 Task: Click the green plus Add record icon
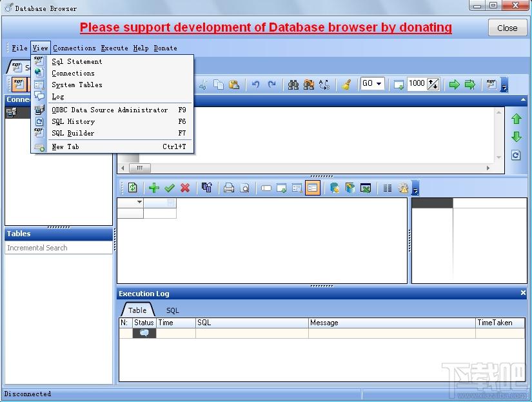[154, 187]
